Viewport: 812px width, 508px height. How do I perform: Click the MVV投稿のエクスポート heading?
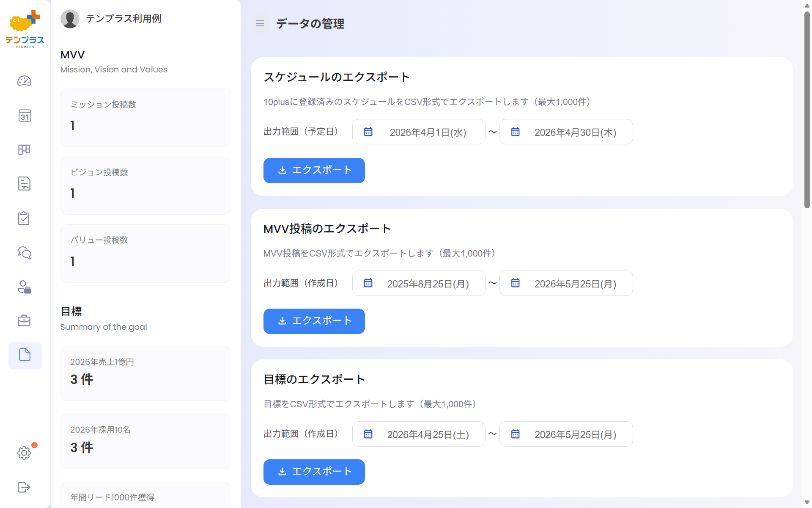(x=327, y=229)
